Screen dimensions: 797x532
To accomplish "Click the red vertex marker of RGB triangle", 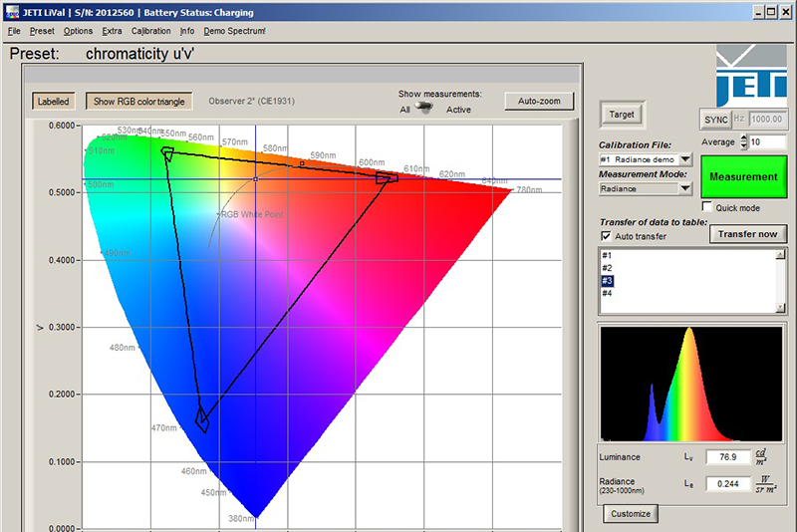I will click(x=387, y=178).
